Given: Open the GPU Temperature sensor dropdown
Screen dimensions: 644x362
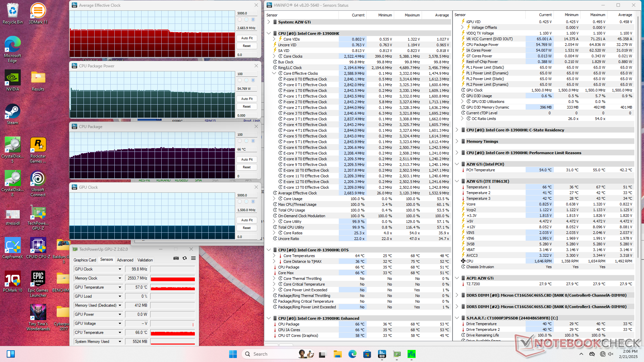Looking at the screenshot, I should click(120, 287).
